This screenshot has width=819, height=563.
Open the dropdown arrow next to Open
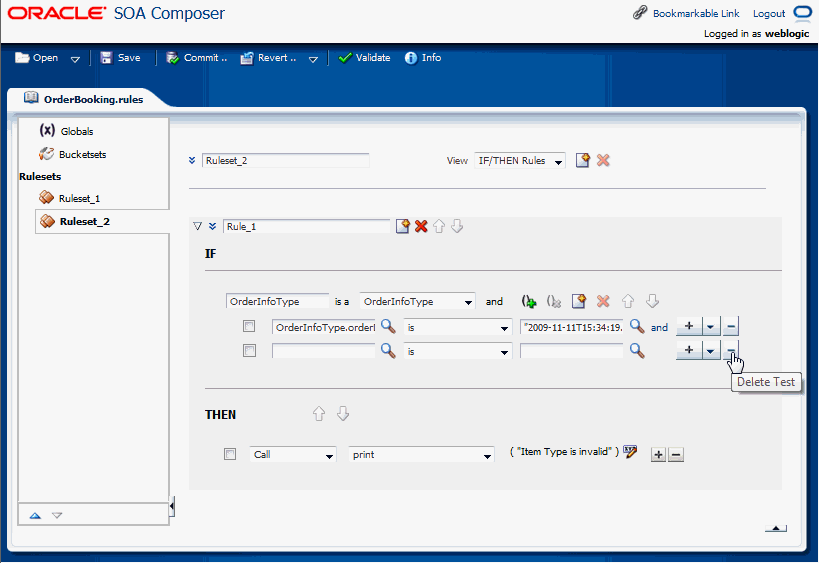75,59
